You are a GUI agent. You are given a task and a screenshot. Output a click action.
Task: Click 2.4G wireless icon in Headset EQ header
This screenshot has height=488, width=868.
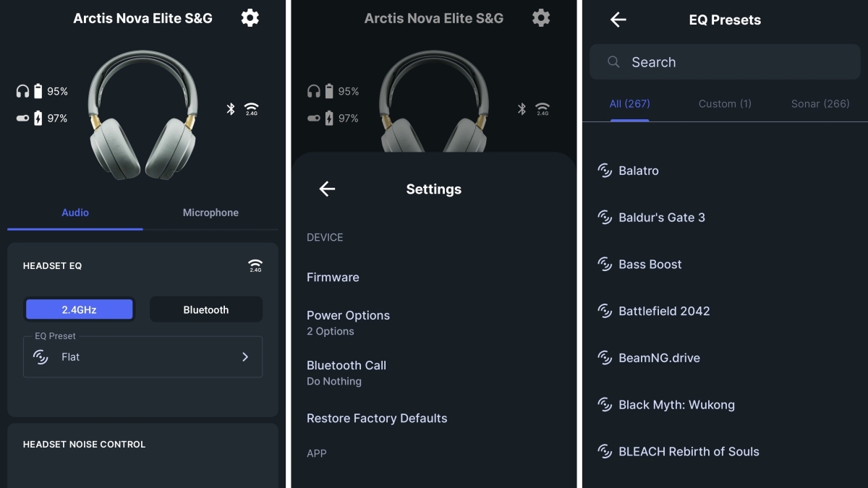[x=255, y=265]
